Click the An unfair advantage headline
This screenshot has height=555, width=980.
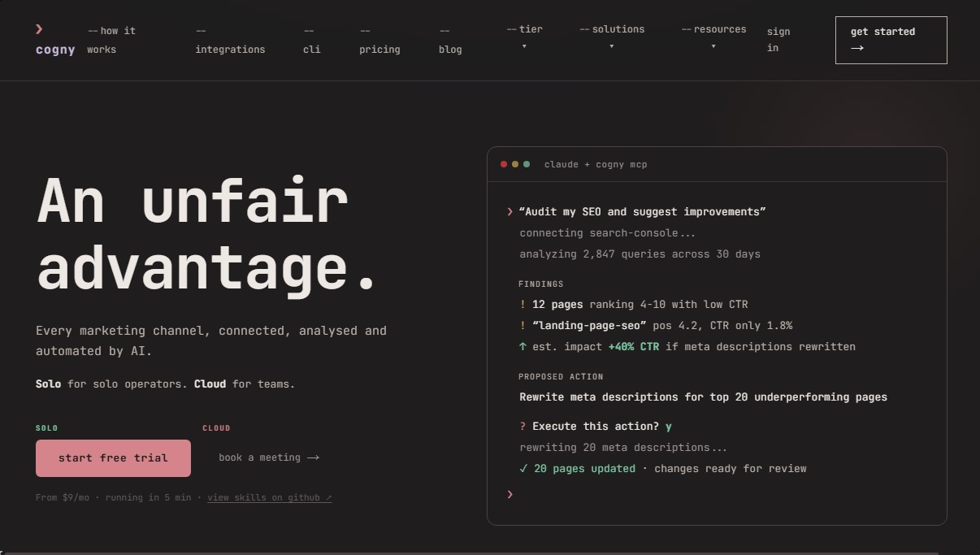point(208,235)
